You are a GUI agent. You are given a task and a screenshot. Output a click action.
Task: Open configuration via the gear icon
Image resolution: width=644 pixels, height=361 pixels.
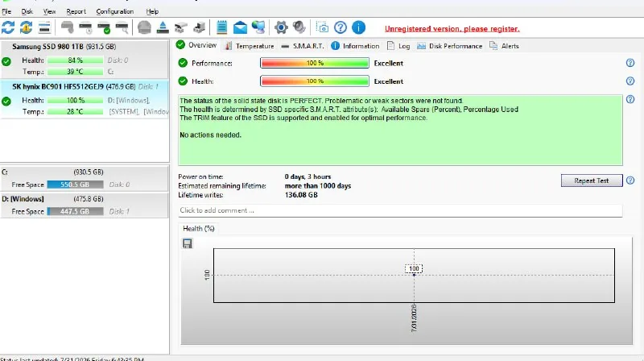[x=281, y=27]
